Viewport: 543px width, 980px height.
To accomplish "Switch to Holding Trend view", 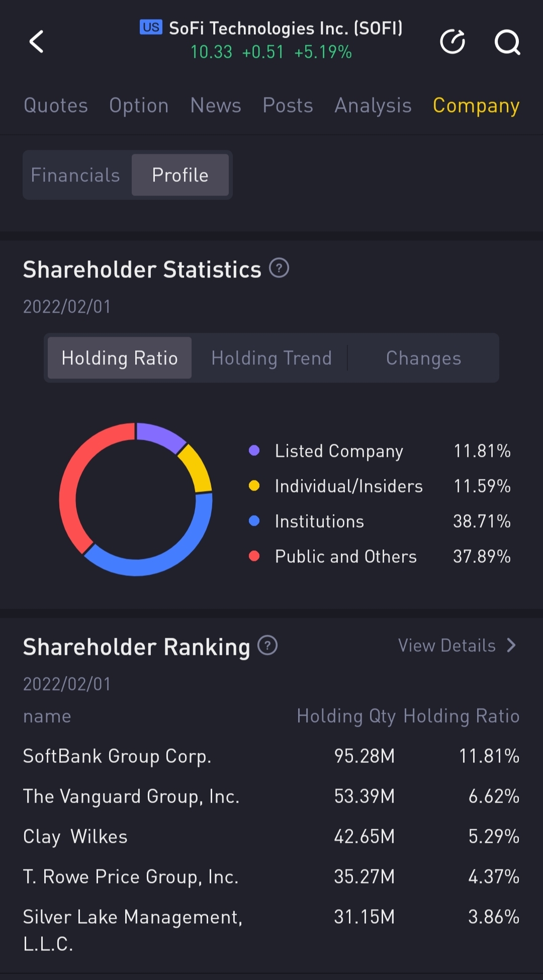I will [271, 358].
